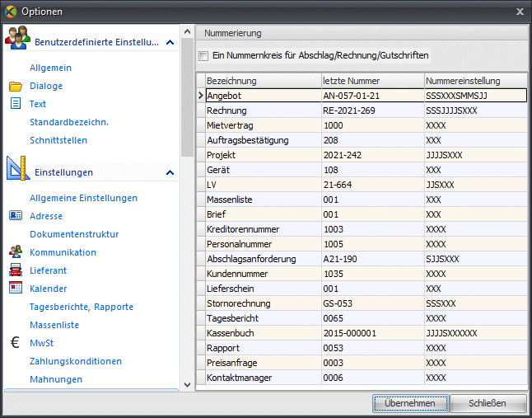532x418 pixels.
Task: Click the 2021-242 Projekt number cell
Action: click(x=373, y=155)
